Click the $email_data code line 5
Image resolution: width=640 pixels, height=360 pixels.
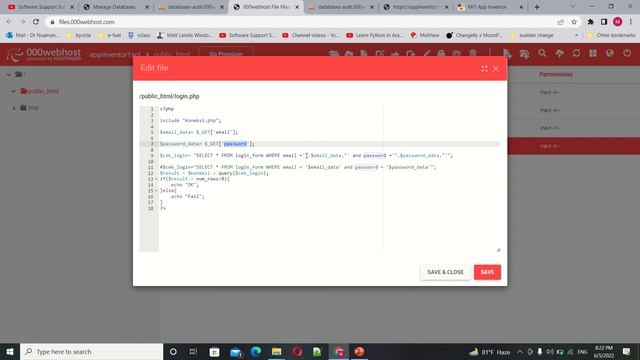click(x=199, y=132)
